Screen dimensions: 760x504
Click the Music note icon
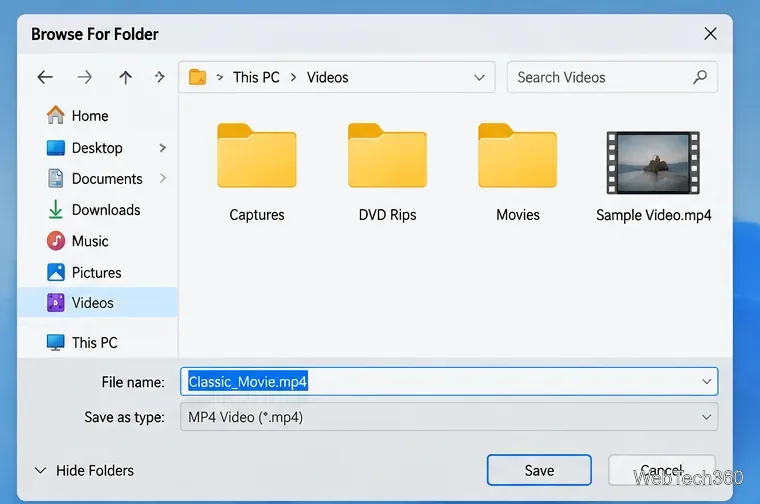click(x=56, y=241)
